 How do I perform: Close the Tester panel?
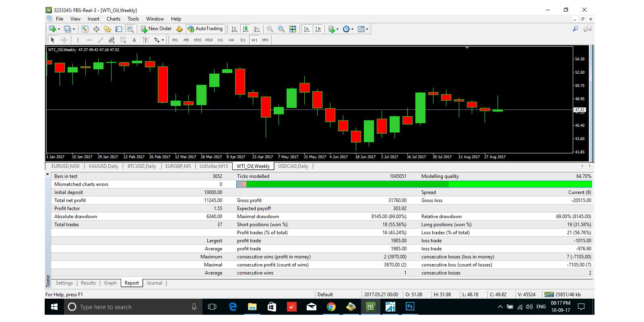tap(47, 174)
